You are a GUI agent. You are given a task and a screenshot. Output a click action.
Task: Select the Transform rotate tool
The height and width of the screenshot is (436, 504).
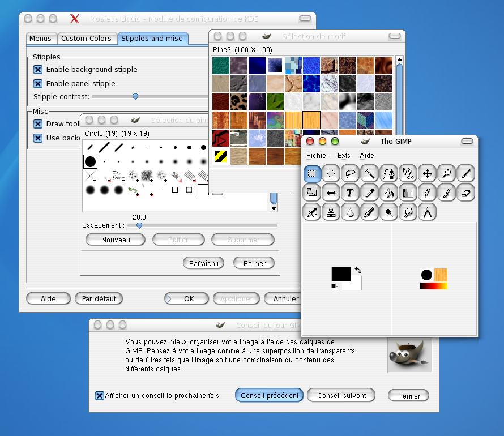[x=312, y=193]
